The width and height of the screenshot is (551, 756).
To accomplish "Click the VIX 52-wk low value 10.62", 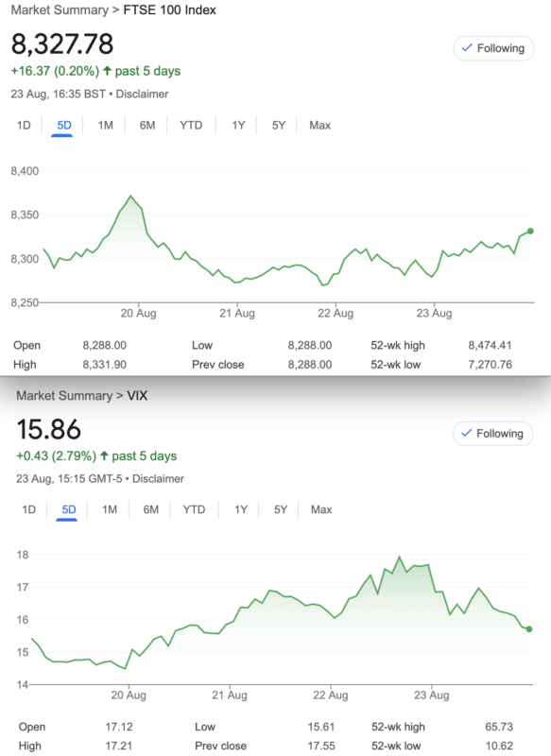I will [x=499, y=747].
